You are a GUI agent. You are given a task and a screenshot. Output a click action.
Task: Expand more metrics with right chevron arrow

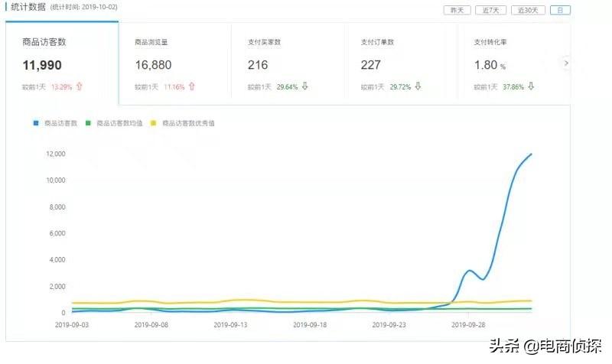566,63
